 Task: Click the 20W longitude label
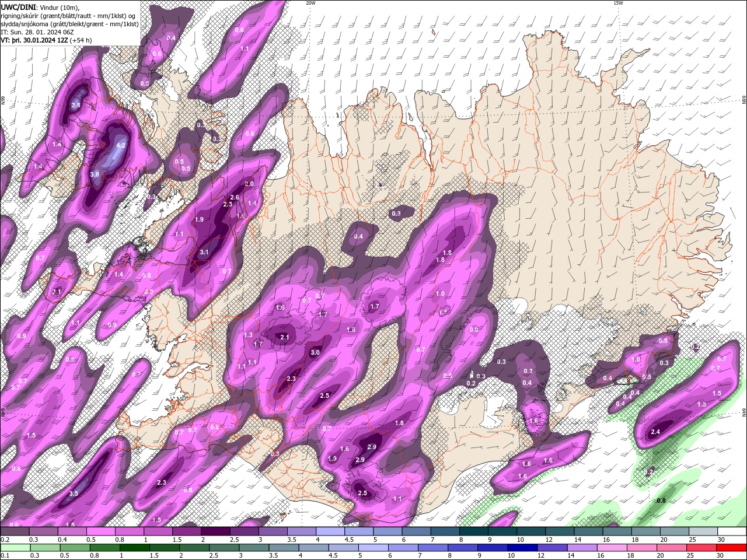coord(310,3)
